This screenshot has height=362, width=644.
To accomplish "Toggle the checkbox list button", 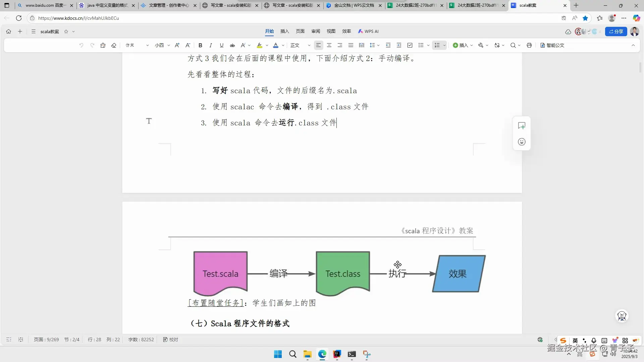I will pyautogui.click(x=410, y=45).
